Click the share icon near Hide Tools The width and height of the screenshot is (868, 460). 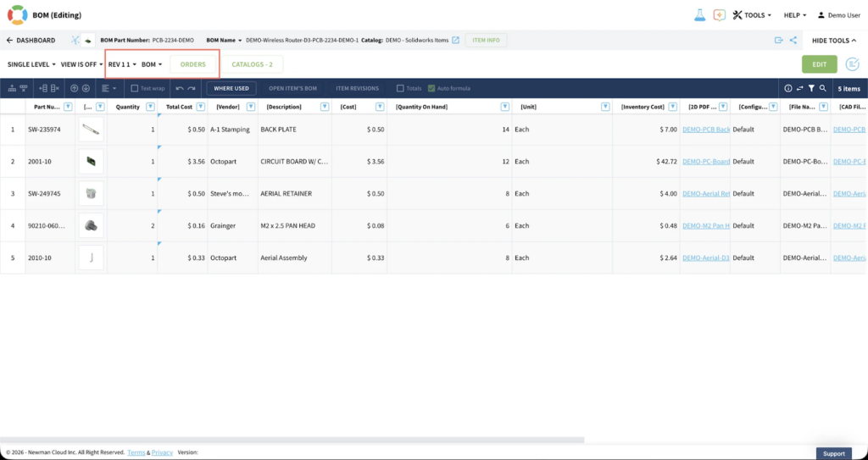(793, 40)
